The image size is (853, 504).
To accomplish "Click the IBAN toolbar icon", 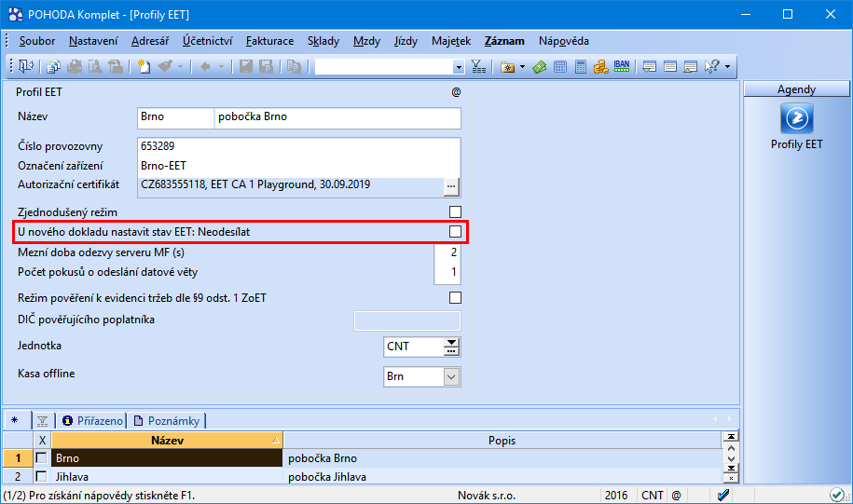I will [622, 66].
